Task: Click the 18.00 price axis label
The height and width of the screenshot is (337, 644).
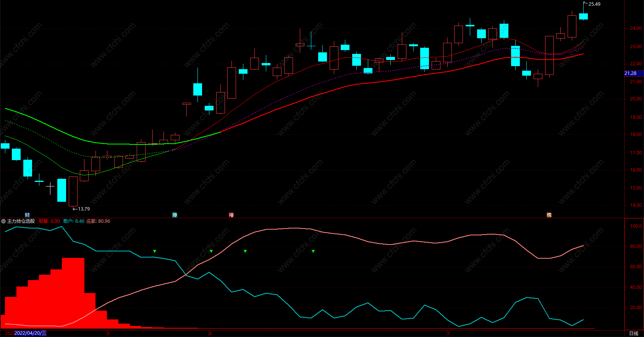Action: [636, 134]
